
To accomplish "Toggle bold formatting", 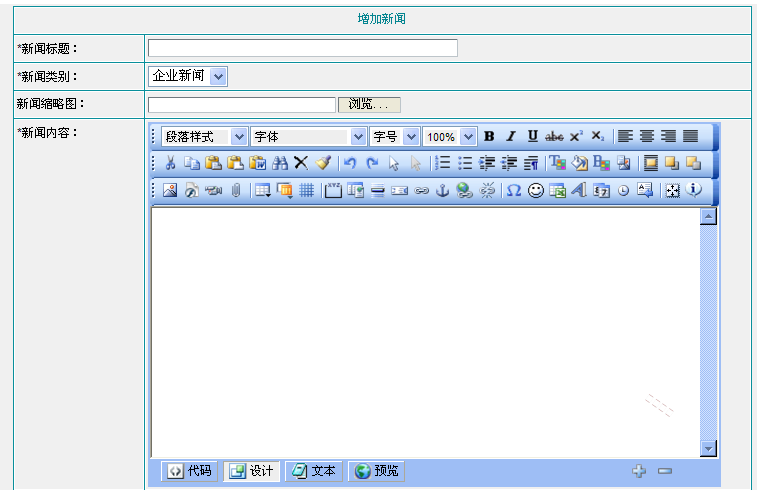I will 489,136.
